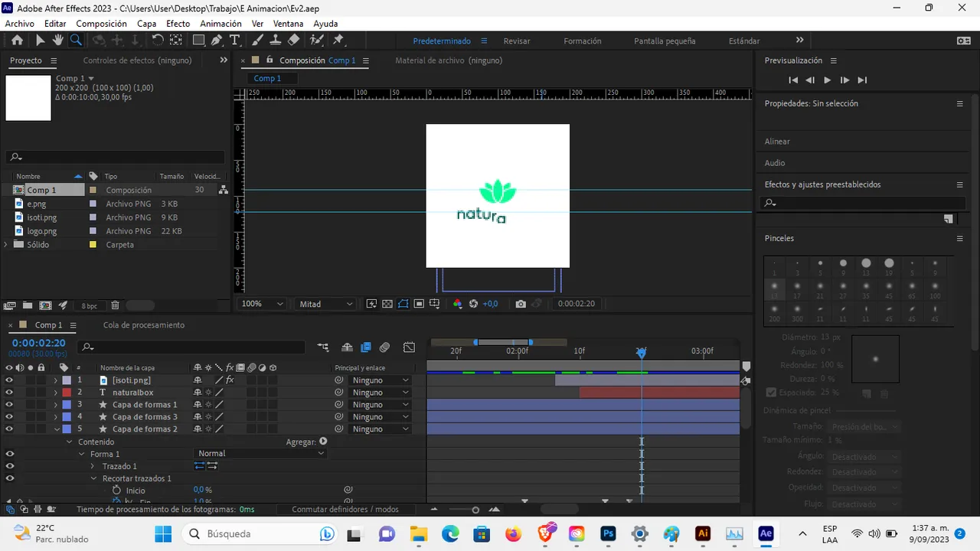Open the Efecto menu
This screenshot has width=980, height=551.
click(x=178, y=24)
